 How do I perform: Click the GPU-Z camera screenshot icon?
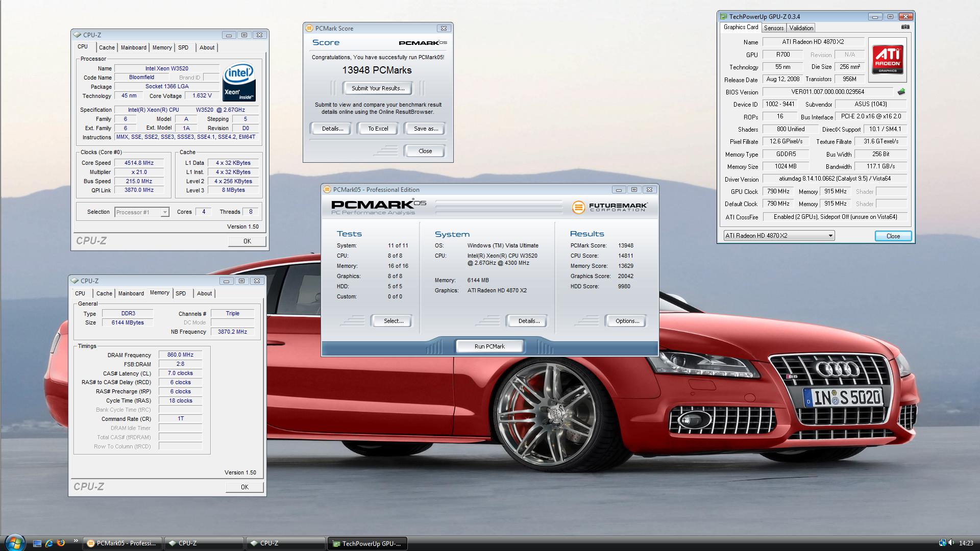[x=905, y=27]
